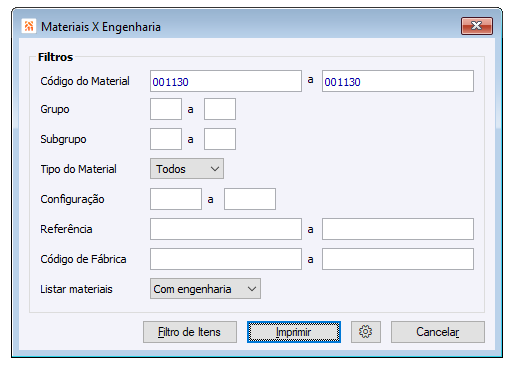
Task: Click the Filtro de Itens button
Action: pos(190,332)
